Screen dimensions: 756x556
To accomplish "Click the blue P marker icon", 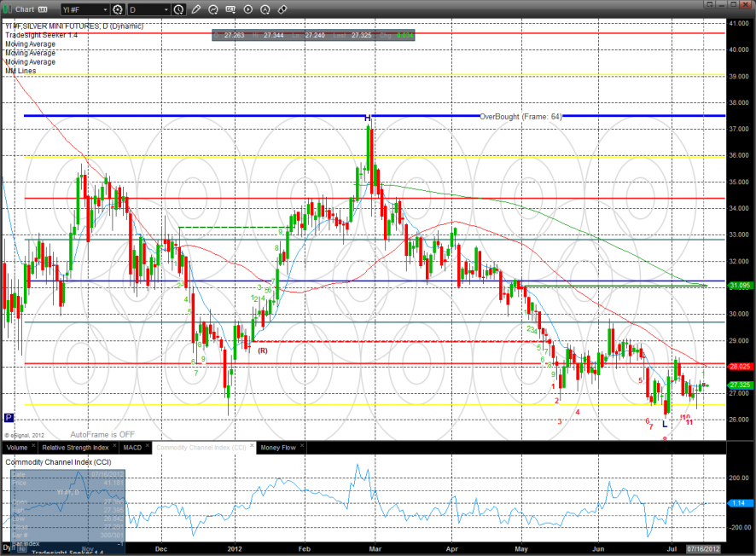I will click(x=9, y=418).
